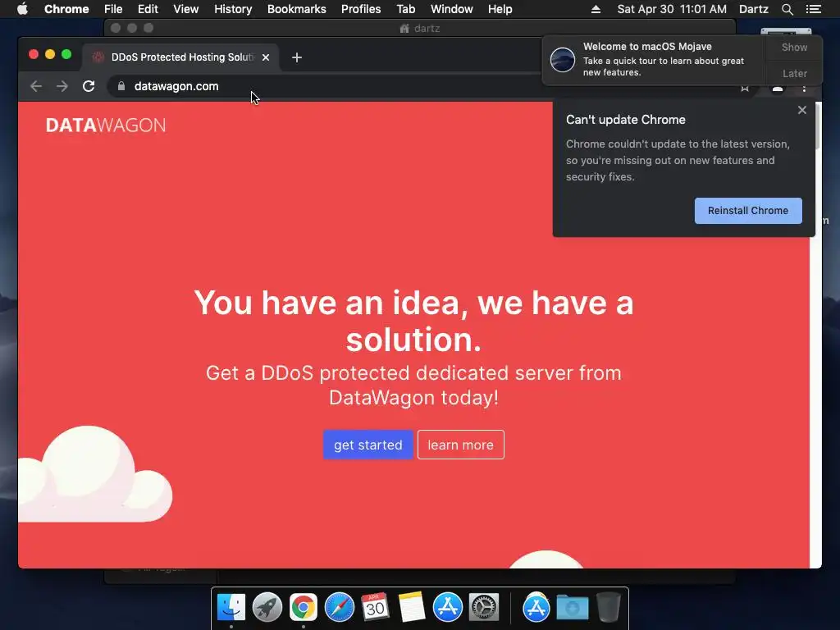
Task: Open the View menu
Action: 186,9
